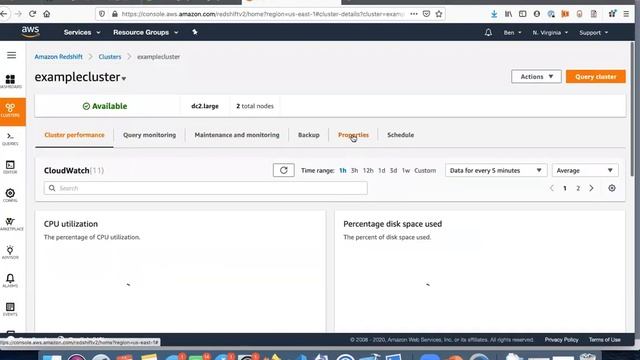Open the N. Virginia region selector

click(x=550, y=33)
